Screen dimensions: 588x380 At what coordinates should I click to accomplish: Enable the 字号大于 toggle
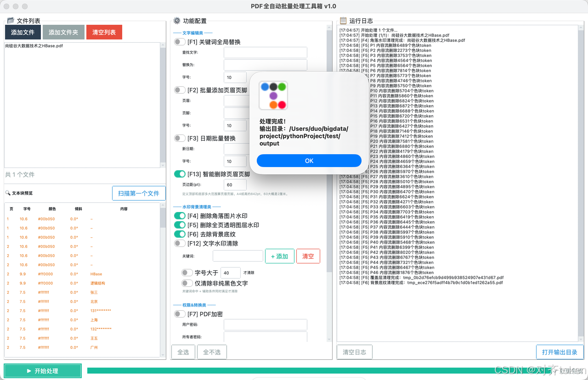[x=187, y=273]
